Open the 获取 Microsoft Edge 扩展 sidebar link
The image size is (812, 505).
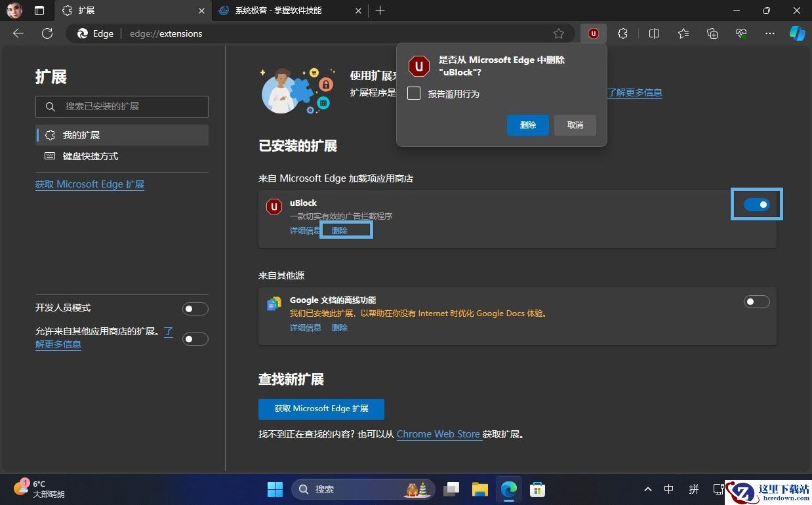(90, 184)
